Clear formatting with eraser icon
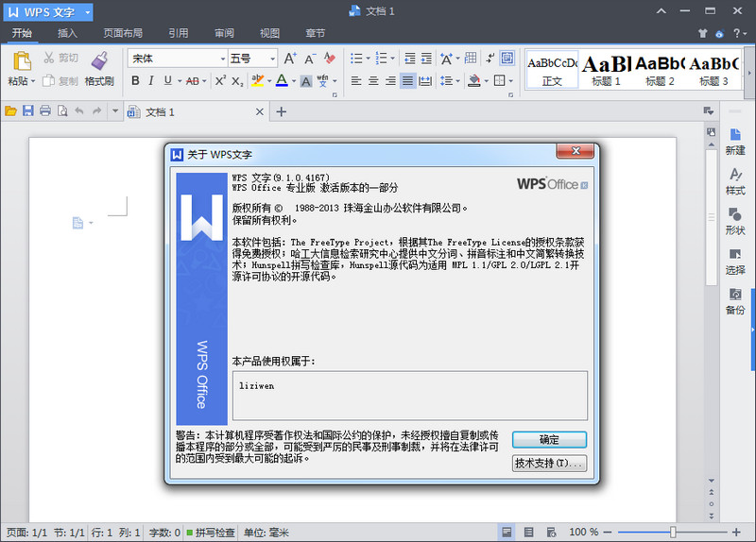The image size is (756, 542). pyautogui.click(x=329, y=59)
